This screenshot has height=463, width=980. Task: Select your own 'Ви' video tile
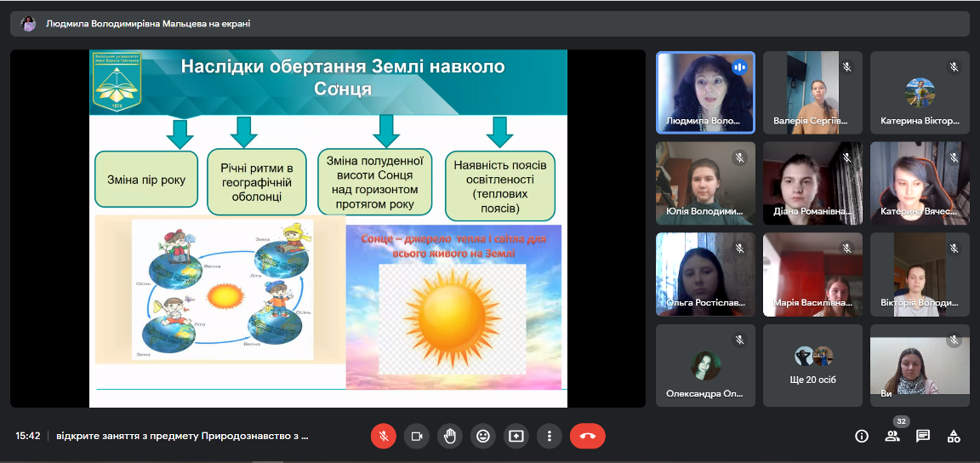pos(920,366)
